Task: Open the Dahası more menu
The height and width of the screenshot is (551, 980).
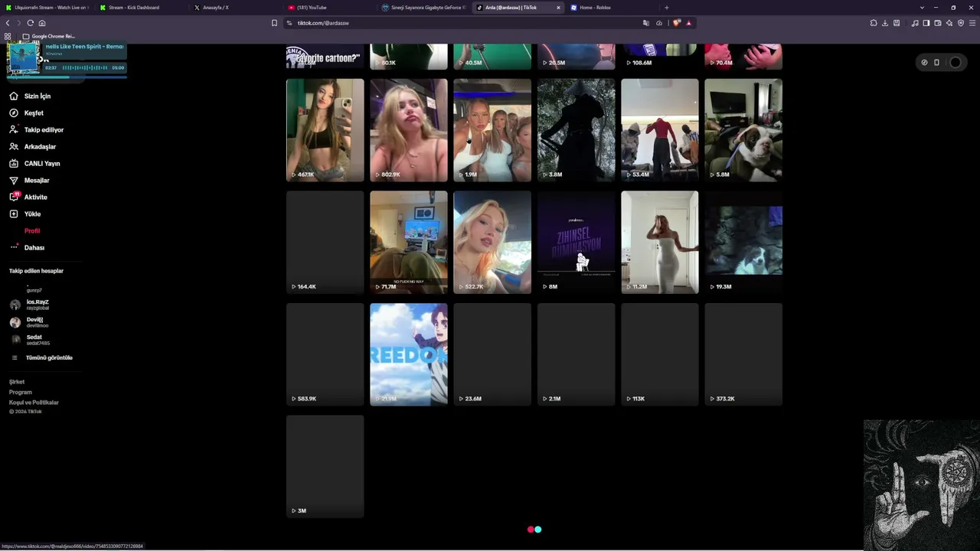Action: [27, 248]
